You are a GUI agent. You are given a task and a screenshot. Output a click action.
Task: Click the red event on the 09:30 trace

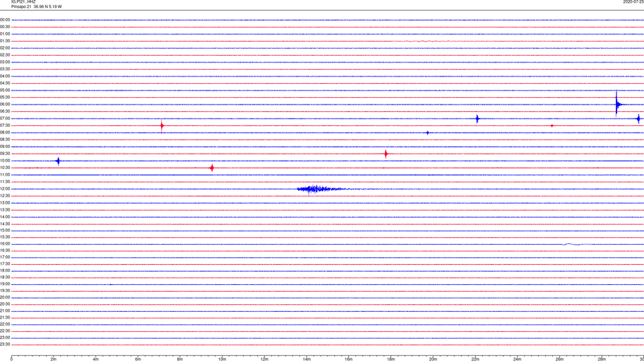coord(386,154)
